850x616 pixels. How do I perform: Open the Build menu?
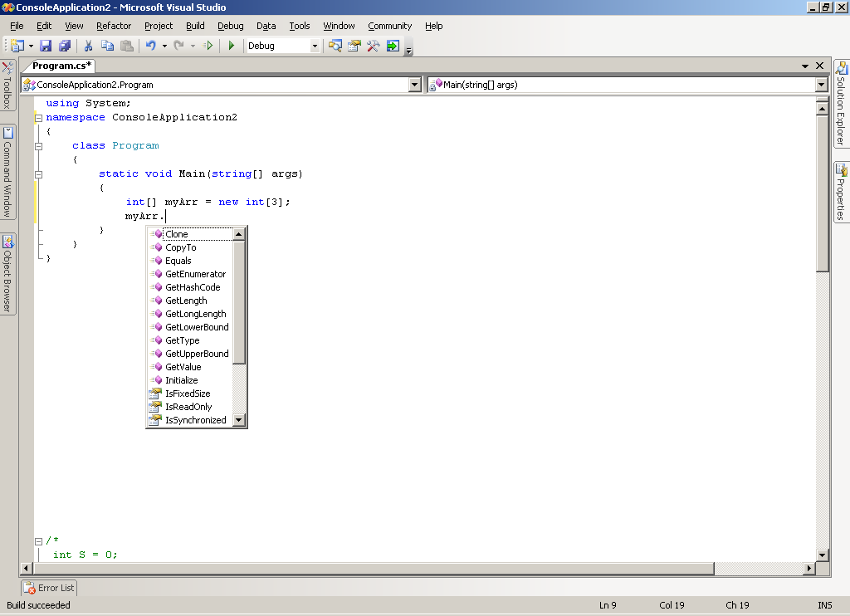(x=195, y=26)
